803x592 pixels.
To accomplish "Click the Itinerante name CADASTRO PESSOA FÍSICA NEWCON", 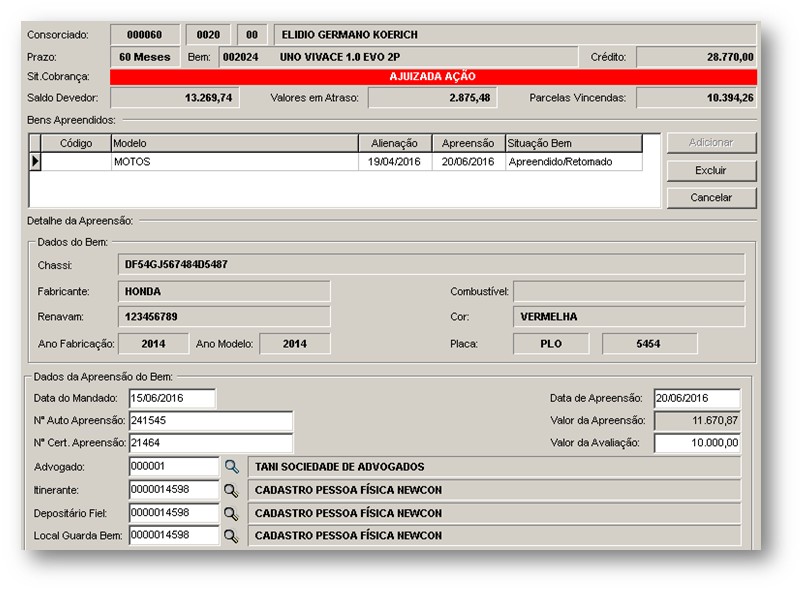I will 495,490.
